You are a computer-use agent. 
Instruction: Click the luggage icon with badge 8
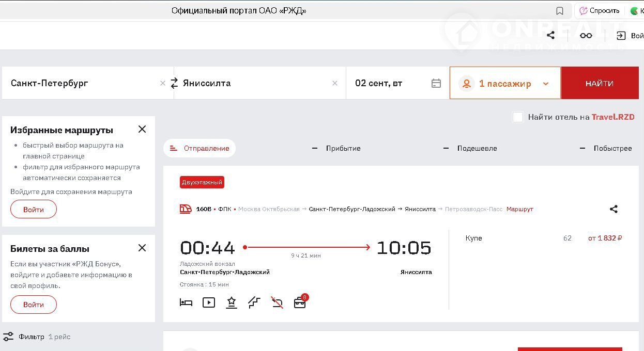pos(300,302)
